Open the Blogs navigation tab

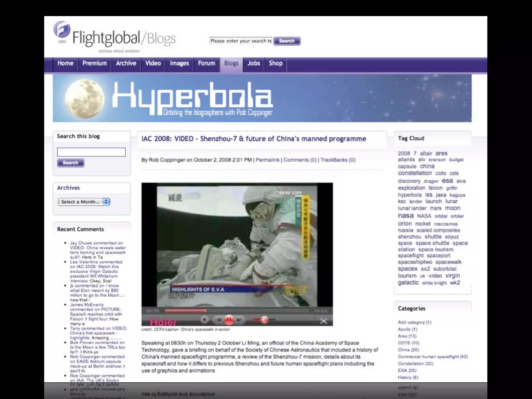click(x=231, y=63)
